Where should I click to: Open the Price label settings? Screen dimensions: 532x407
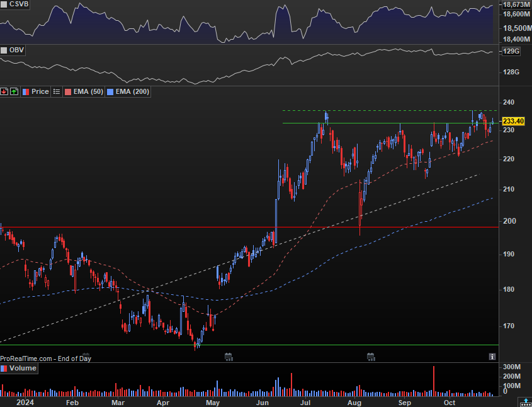[x=40, y=91]
